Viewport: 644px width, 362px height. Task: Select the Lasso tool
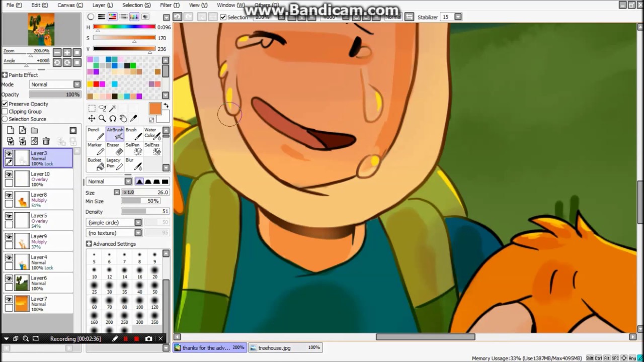[x=102, y=108]
